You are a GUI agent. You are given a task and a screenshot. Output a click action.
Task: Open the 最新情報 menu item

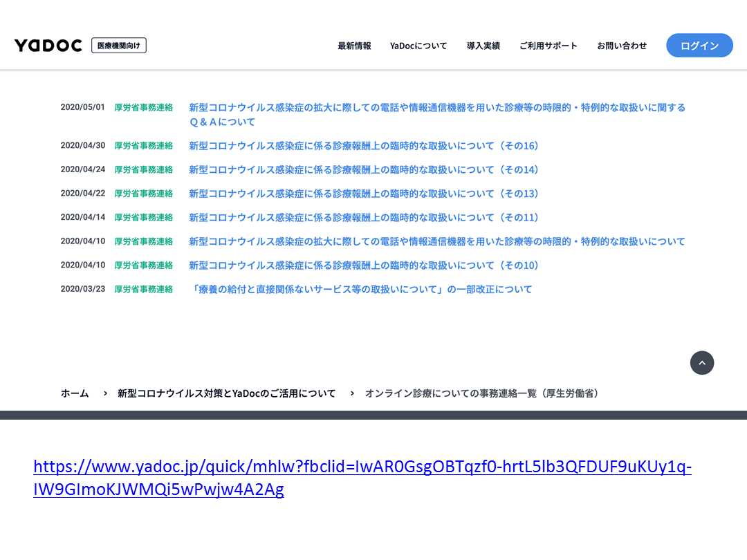pyautogui.click(x=354, y=46)
